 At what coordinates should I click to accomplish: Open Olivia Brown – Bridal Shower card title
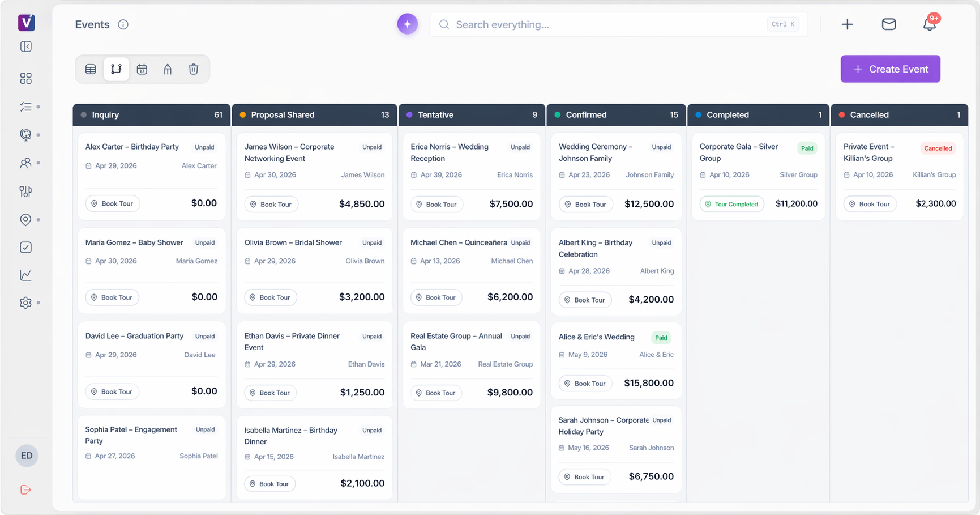pos(293,242)
